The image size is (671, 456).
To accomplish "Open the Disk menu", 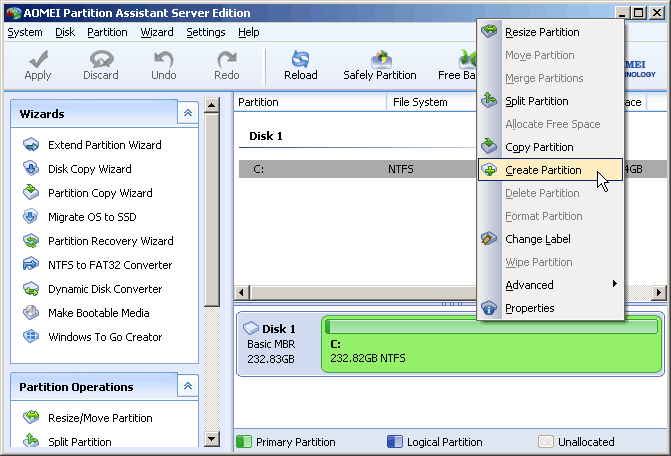I will 65,33.
